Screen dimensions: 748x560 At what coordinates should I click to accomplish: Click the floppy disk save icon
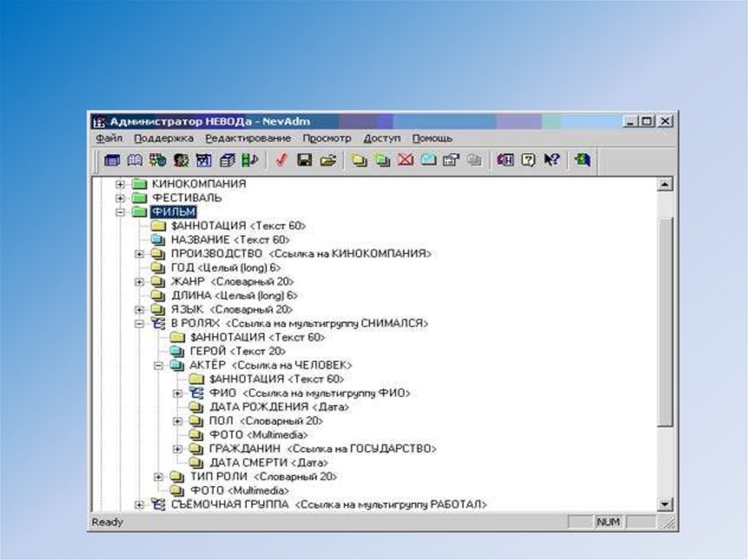(304, 160)
